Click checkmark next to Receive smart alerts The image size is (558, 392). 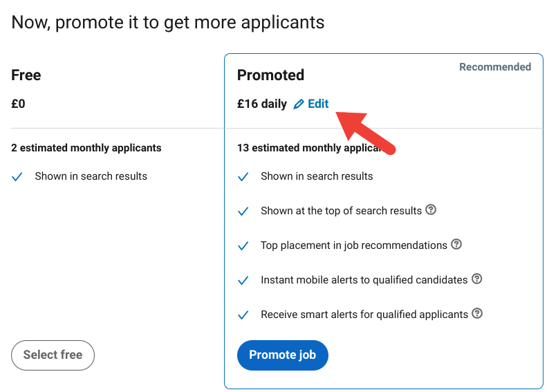pyautogui.click(x=243, y=315)
